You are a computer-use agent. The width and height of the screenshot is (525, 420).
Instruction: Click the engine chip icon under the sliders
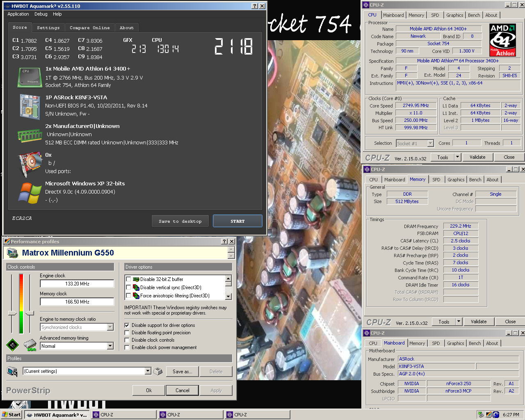pyautogui.click(x=13, y=345)
